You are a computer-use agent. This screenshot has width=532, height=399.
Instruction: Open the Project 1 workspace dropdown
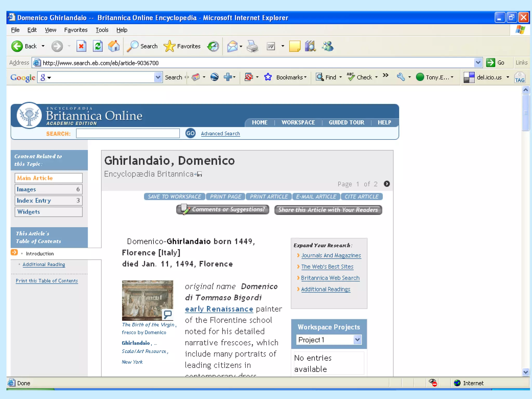(x=357, y=340)
